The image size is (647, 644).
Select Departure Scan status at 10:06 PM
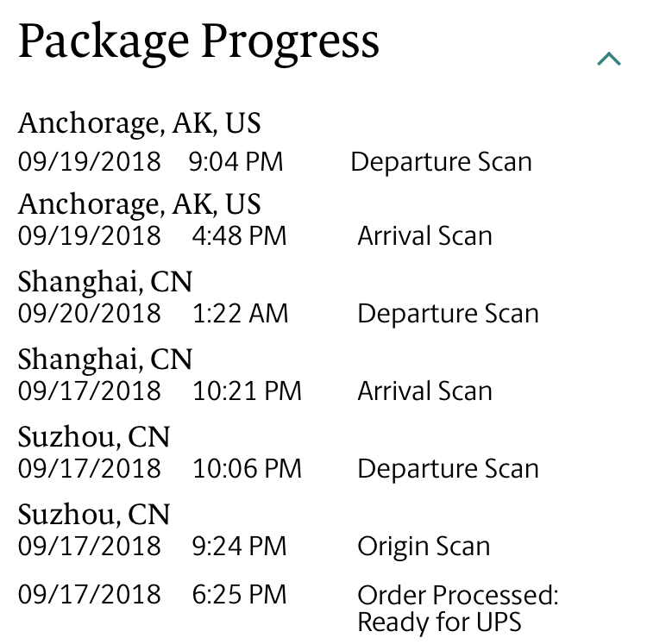(448, 468)
